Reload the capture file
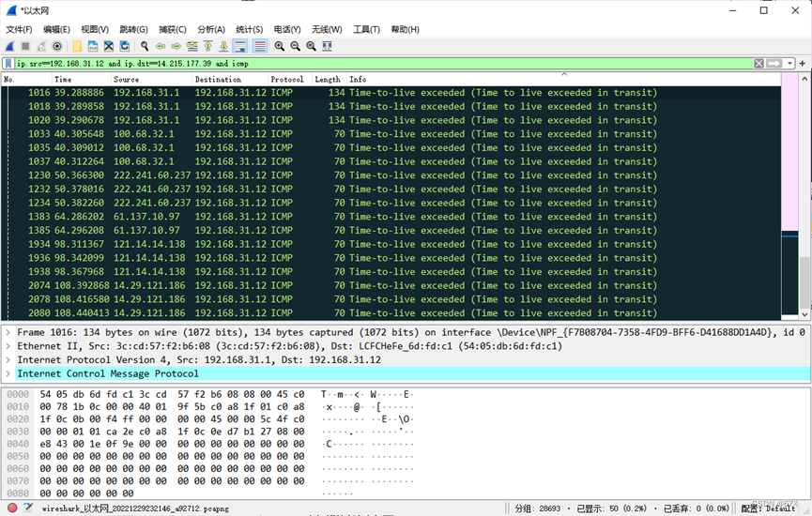Screen dimensions: 812x516 coord(125,47)
